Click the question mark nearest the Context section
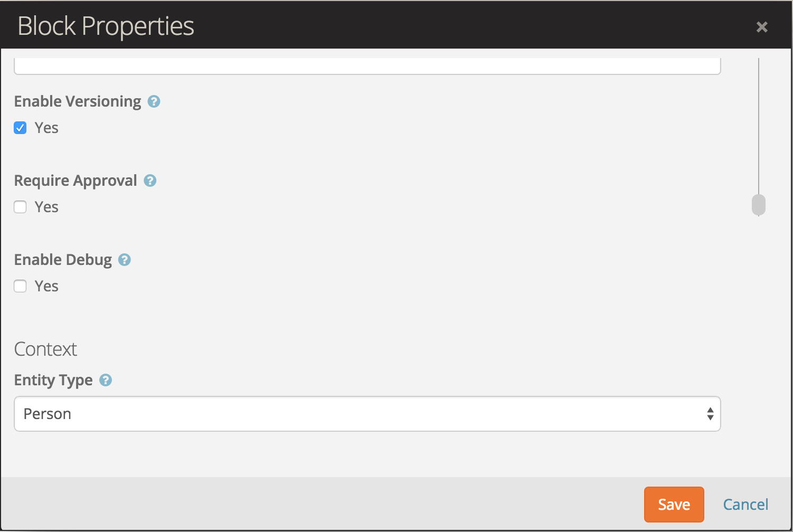This screenshot has height=532, width=793. coord(106,380)
